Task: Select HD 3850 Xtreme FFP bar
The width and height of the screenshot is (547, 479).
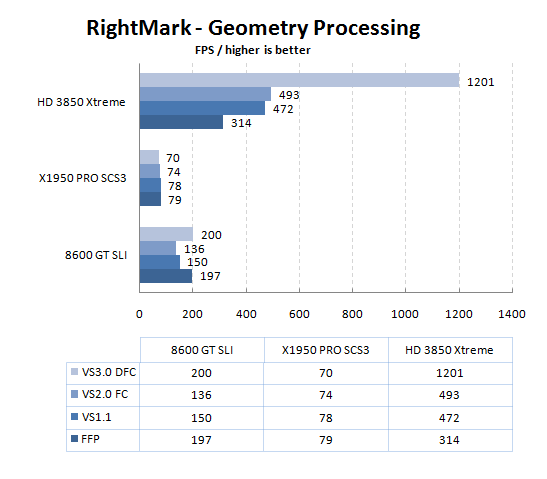Action: 181,122
